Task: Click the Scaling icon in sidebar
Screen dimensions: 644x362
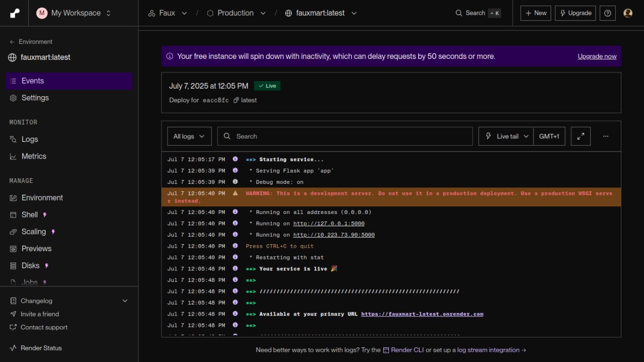Action: tap(13, 232)
